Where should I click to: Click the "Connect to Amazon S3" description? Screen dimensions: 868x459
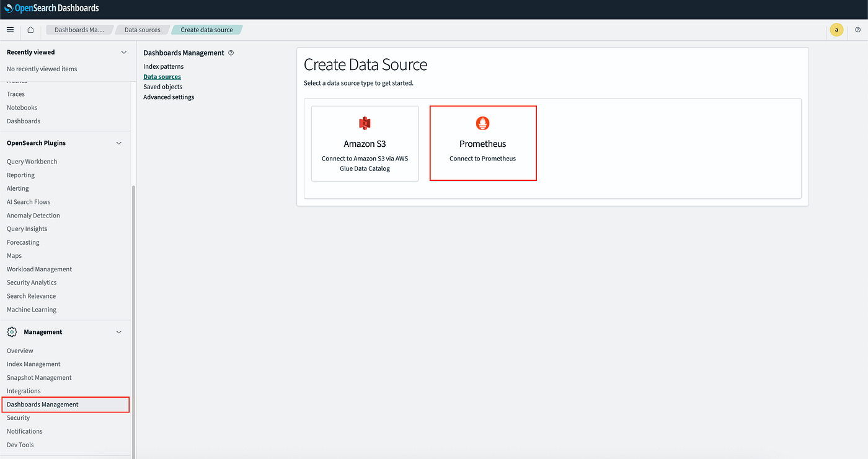coord(365,164)
